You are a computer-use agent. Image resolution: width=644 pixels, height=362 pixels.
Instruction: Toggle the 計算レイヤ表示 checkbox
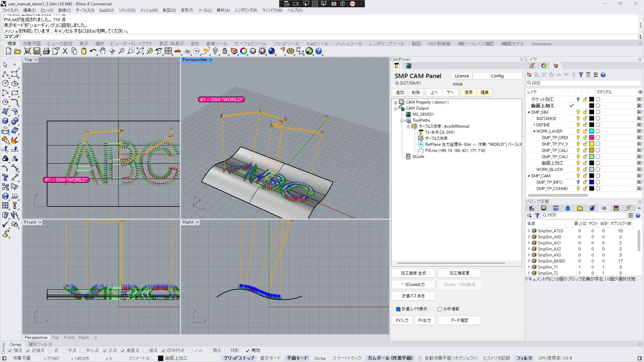[x=398, y=309]
